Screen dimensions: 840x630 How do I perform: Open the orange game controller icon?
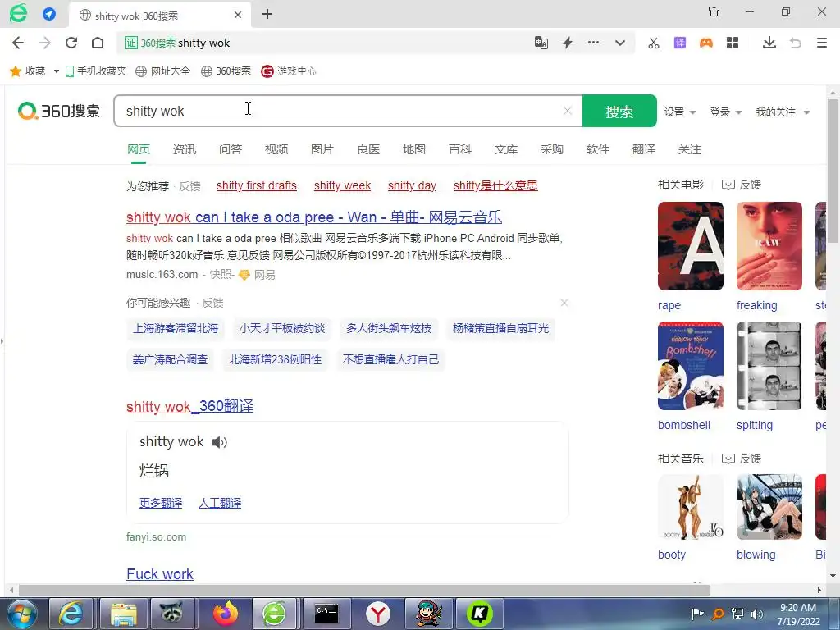[x=706, y=43]
